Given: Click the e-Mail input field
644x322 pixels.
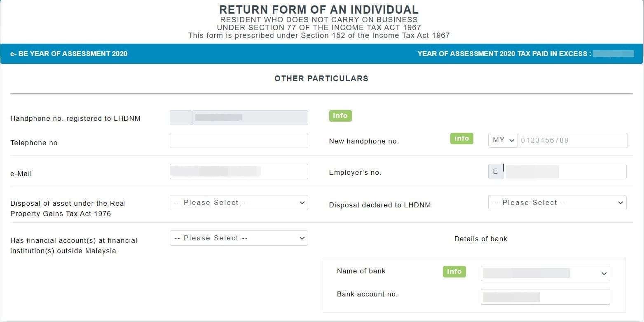Looking at the screenshot, I should coord(239,172).
